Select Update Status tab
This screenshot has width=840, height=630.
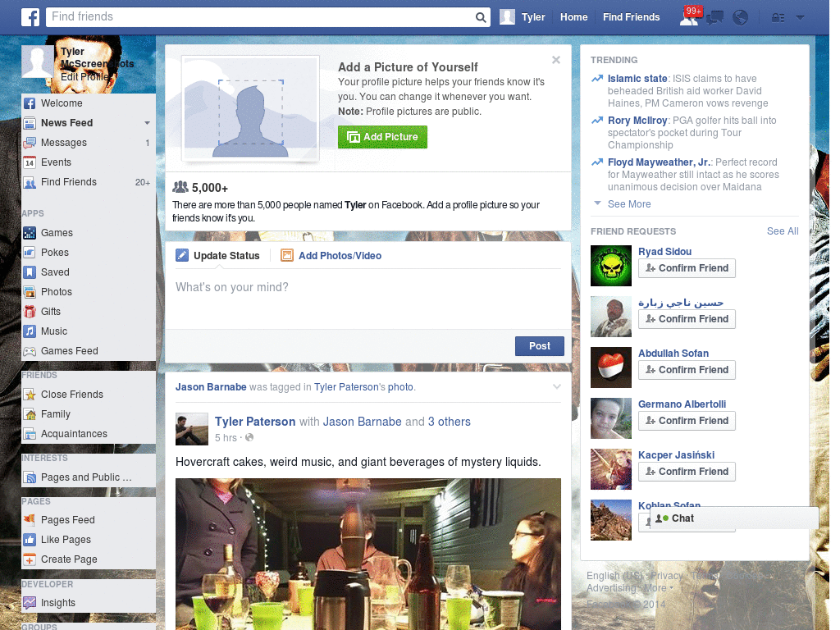click(217, 256)
